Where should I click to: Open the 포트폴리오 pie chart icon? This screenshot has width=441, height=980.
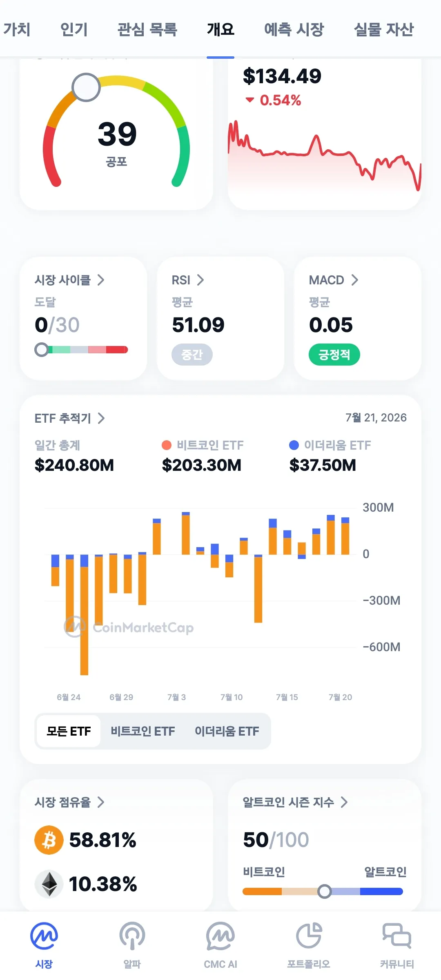[x=309, y=936]
